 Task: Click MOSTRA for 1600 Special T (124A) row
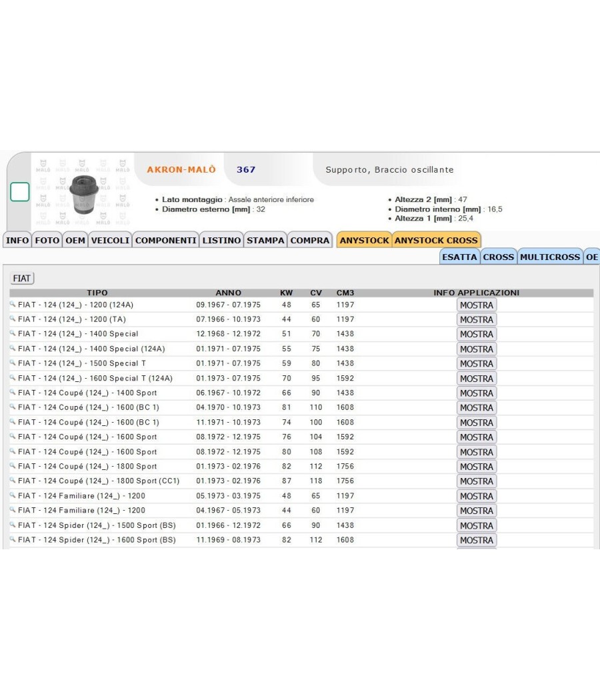pyautogui.click(x=477, y=379)
